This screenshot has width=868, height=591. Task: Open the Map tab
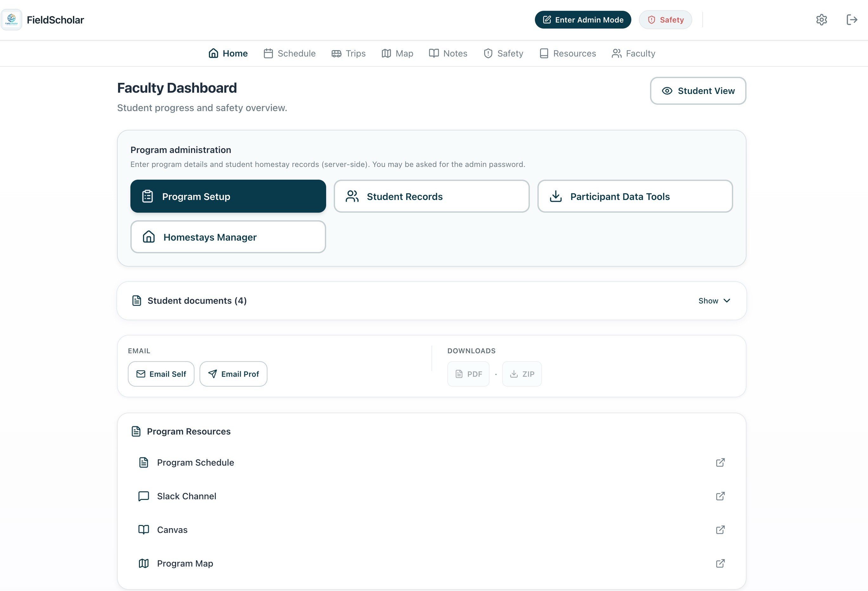tap(397, 53)
